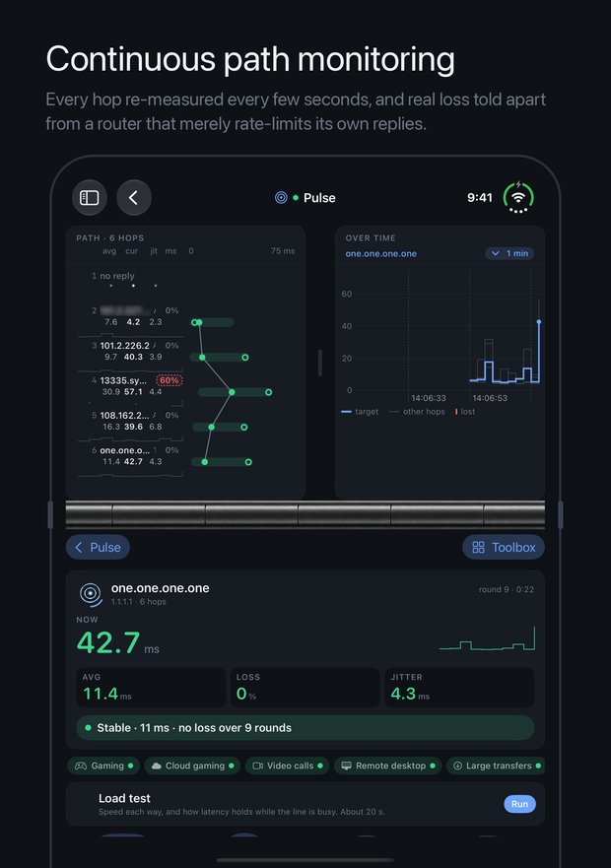This screenshot has width=611, height=868.
Task: Click the current latency point on the chart
Action: click(539, 321)
